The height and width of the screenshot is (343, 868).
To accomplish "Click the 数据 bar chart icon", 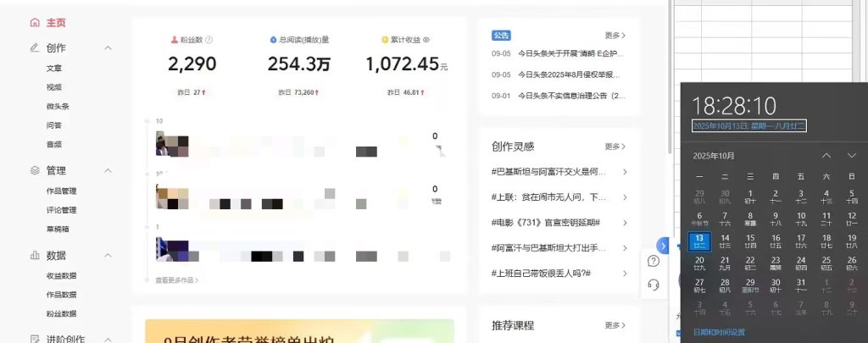I will 34,255.
